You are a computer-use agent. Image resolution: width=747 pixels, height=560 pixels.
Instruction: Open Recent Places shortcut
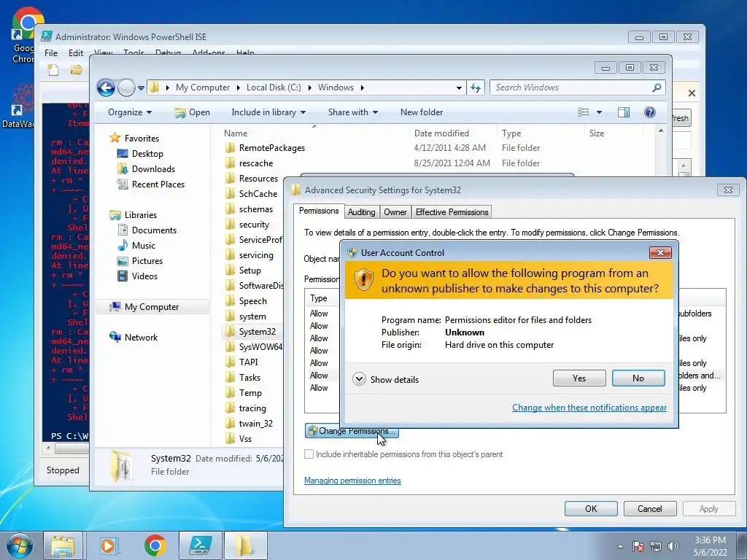(158, 184)
